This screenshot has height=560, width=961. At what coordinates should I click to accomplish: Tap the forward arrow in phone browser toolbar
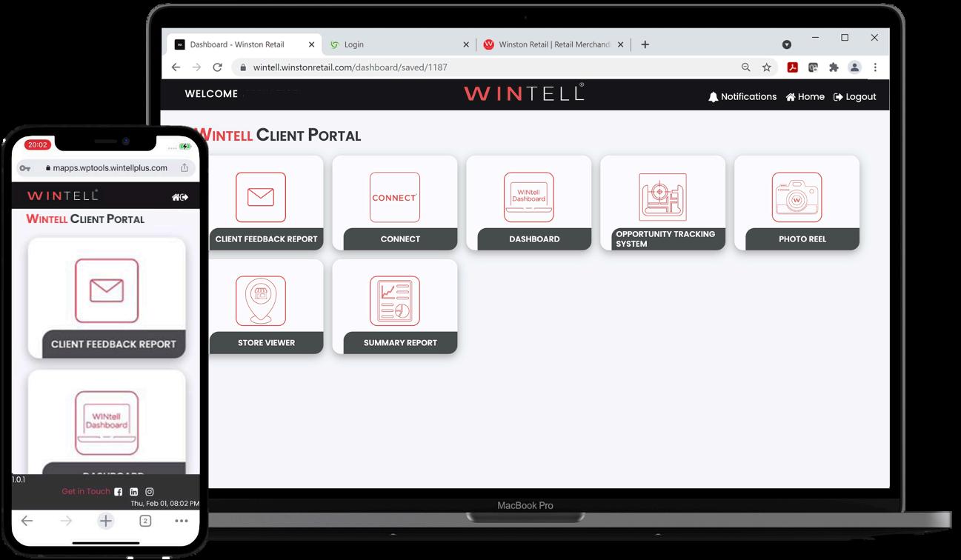point(67,521)
